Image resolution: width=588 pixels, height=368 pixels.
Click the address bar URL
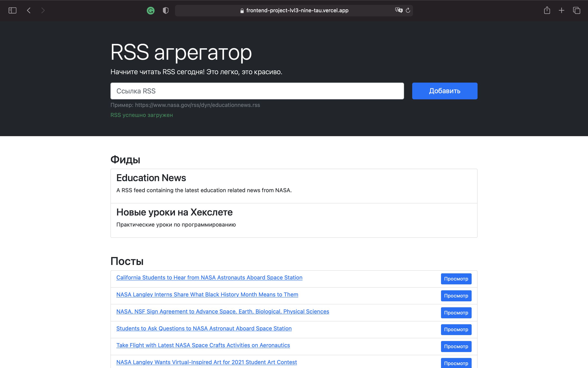pos(297,10)
